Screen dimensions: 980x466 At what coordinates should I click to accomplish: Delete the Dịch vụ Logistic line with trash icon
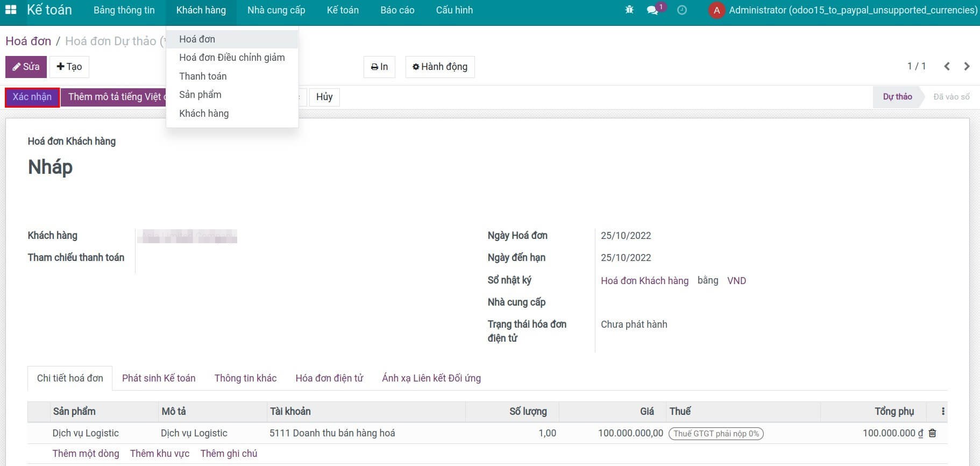pos(933,433)
